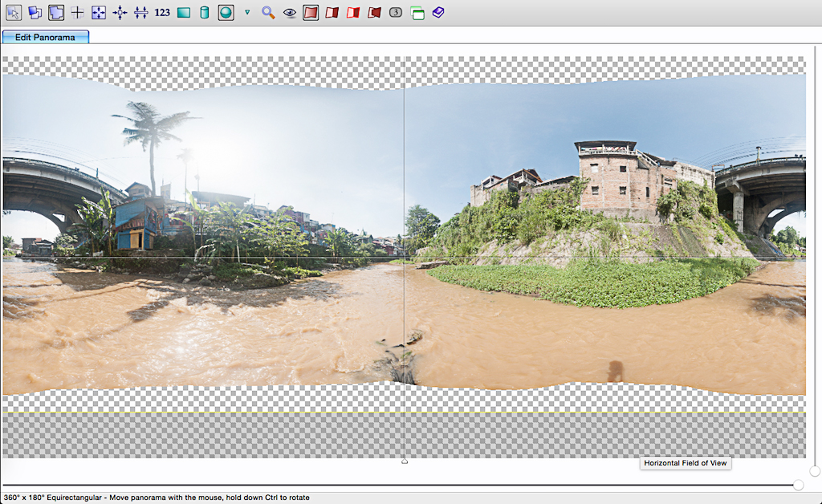Select the rectilinear projection icon
Image resolution: width=822 pixels, height=504 pixels.
(x=184, y=12)
